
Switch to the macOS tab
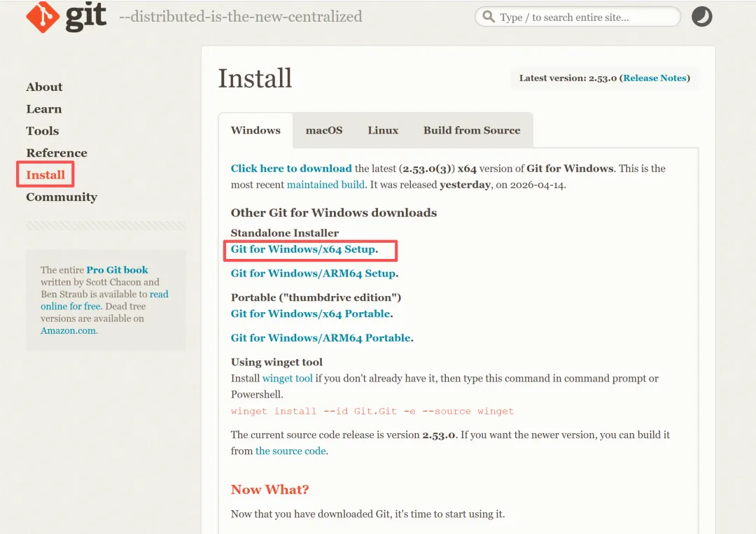(x=324, y=130)
